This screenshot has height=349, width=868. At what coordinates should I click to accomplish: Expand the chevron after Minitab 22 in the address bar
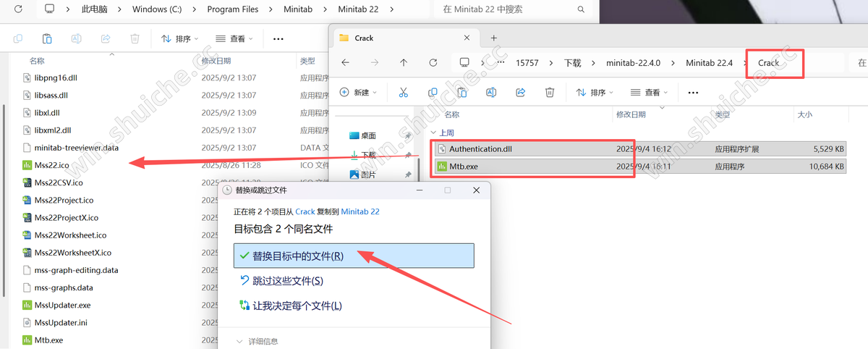click(393, 9)
